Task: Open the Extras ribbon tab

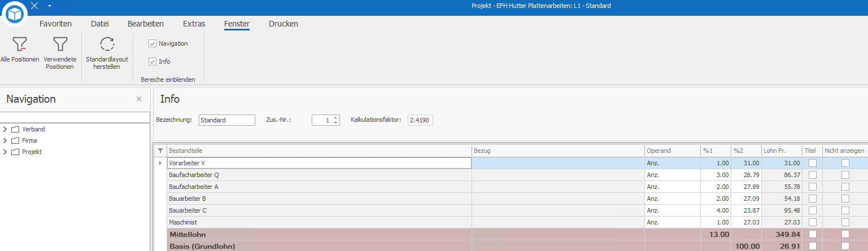Action: click(x=194, y=24)
